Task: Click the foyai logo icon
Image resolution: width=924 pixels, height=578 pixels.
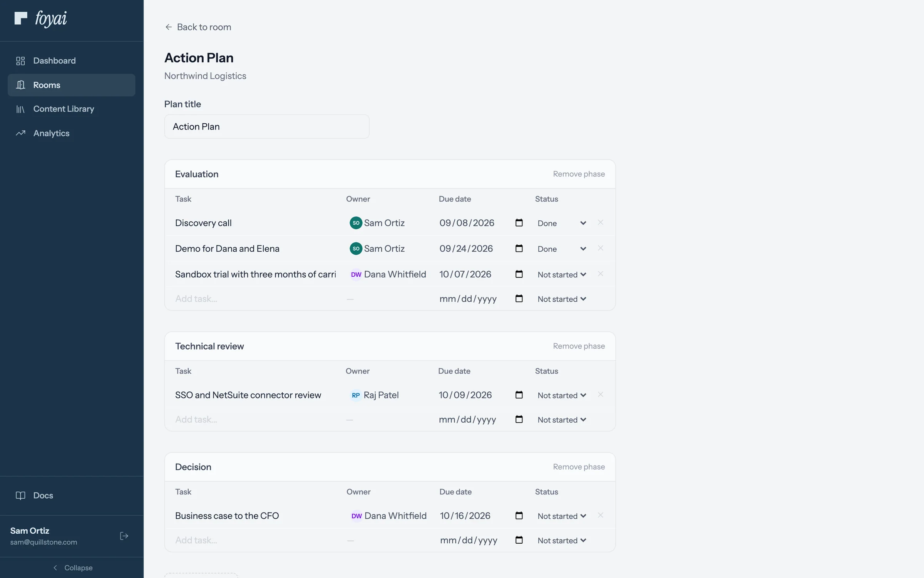Action: pos(21,18)
